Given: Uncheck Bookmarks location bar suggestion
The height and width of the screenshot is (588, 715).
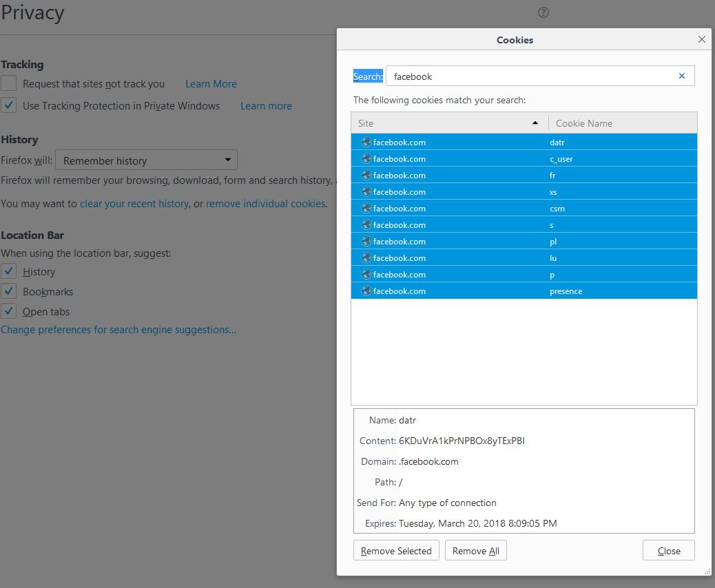Looking at the screenshot, I should (9, 291).
